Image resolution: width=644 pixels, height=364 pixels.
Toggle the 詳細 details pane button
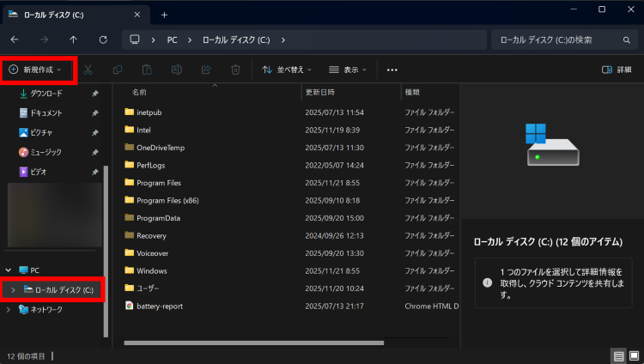tap(617, 70)
